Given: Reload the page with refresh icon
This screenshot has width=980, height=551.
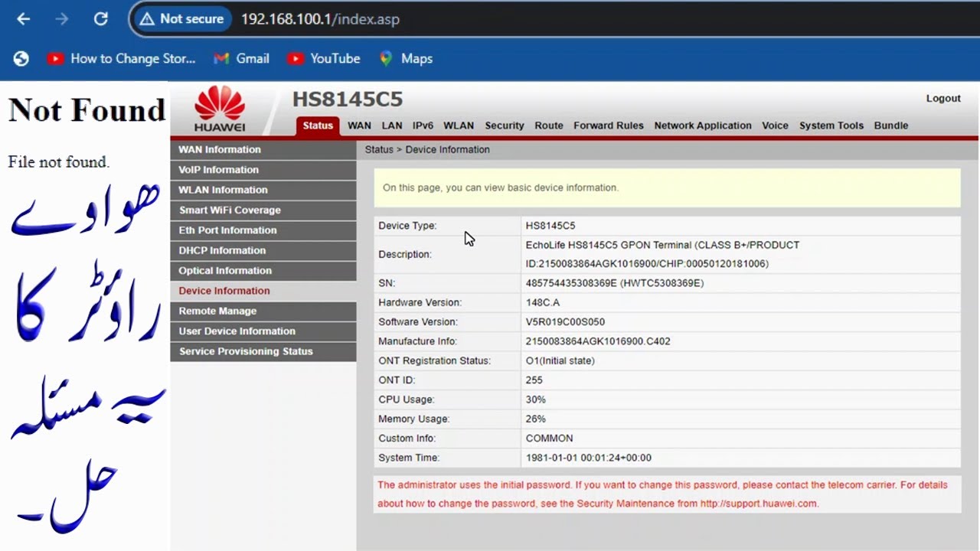Looking at the screenshot, I should 100,19.
